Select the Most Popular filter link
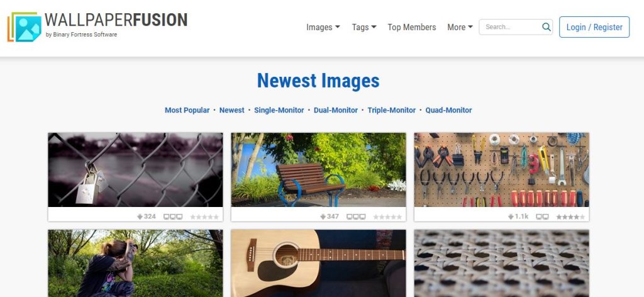This screenshot has width=644, height=297. (x=187, y=110)
